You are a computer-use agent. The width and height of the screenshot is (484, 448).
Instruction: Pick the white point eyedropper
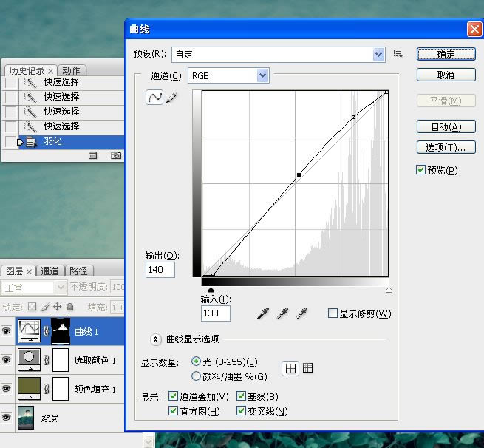coord(301,314)
